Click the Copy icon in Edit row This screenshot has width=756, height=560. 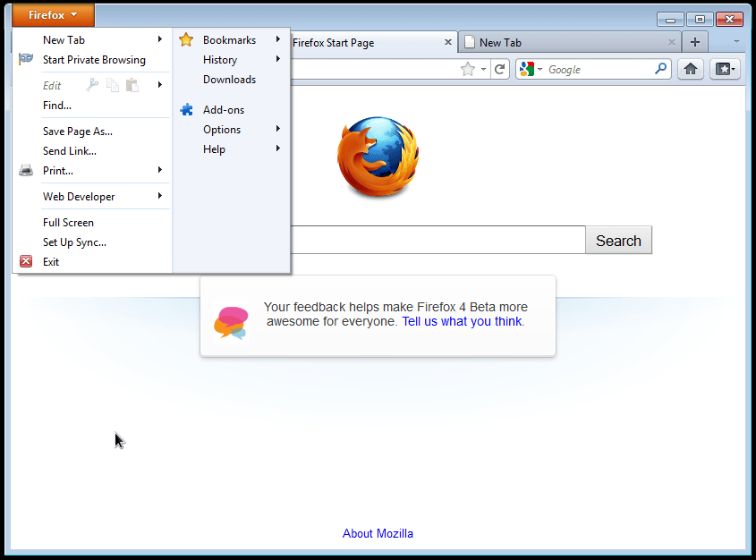pos(113,85)
